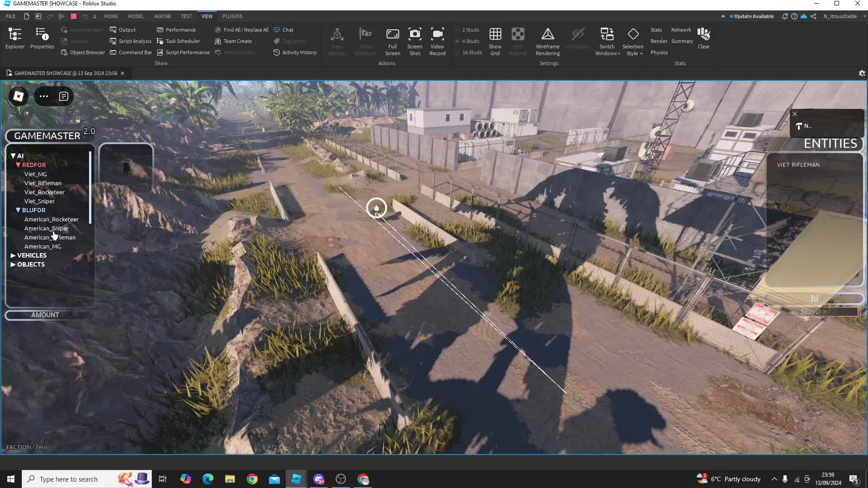Screen dimensions: 868x488
Task: Click the AMOUNT input field
Action: (45, 315)
